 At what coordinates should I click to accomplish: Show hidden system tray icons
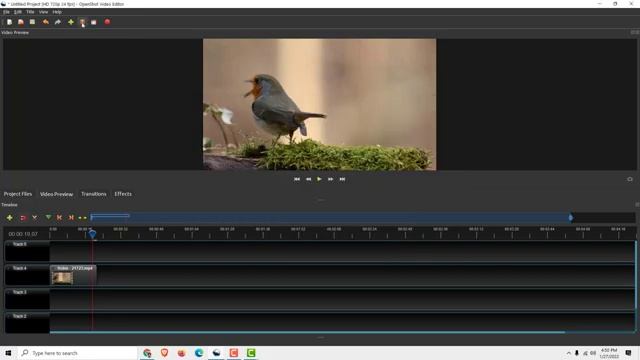569,353
